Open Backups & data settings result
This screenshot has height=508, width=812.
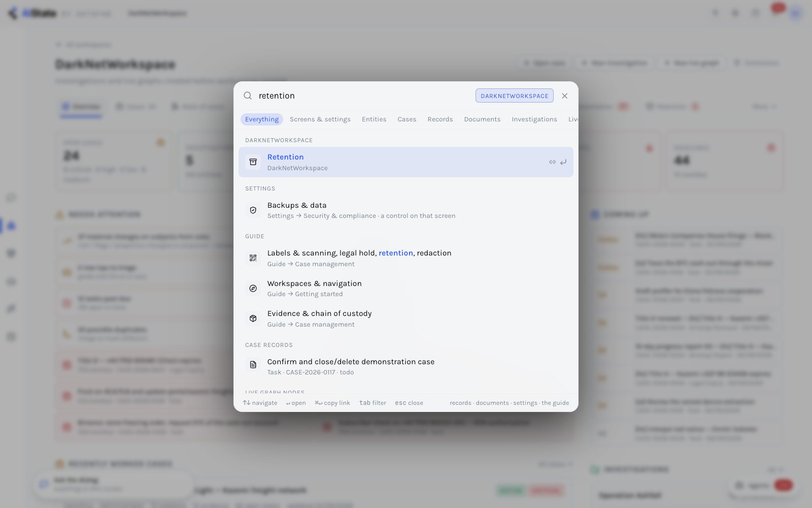406,210
